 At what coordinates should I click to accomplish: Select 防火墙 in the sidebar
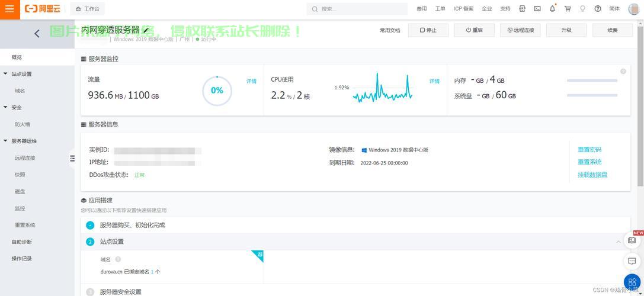(23, 124)
